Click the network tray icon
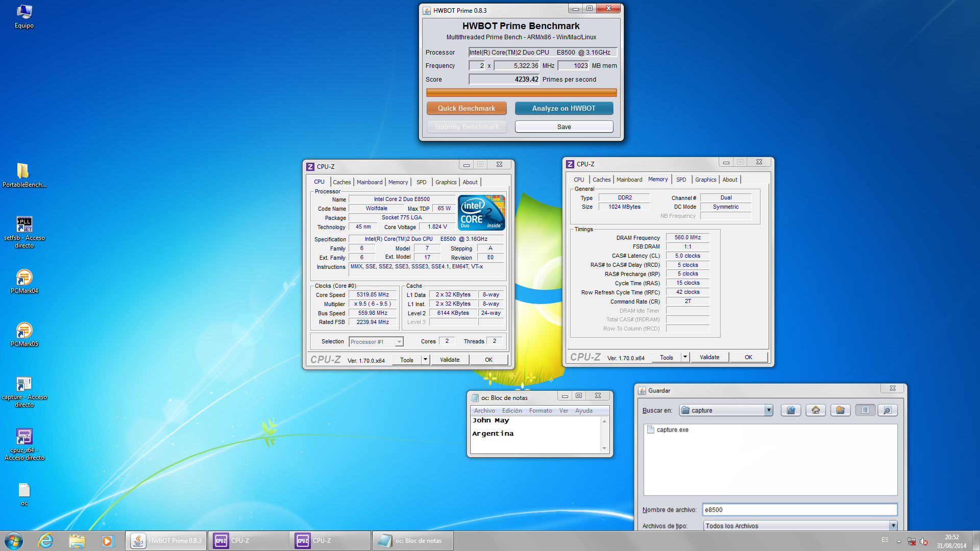The height and width of the screenshot is (551, 980). (x=911, y=541)
